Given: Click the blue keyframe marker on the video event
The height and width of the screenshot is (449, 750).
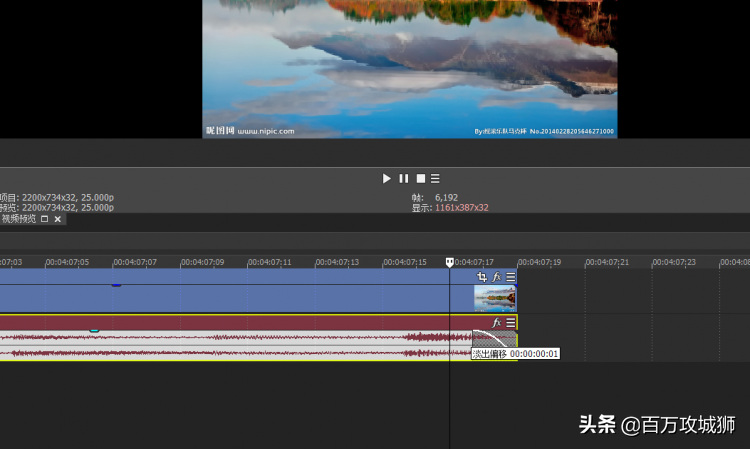Looking at the screenshot, I should [116, 285].
